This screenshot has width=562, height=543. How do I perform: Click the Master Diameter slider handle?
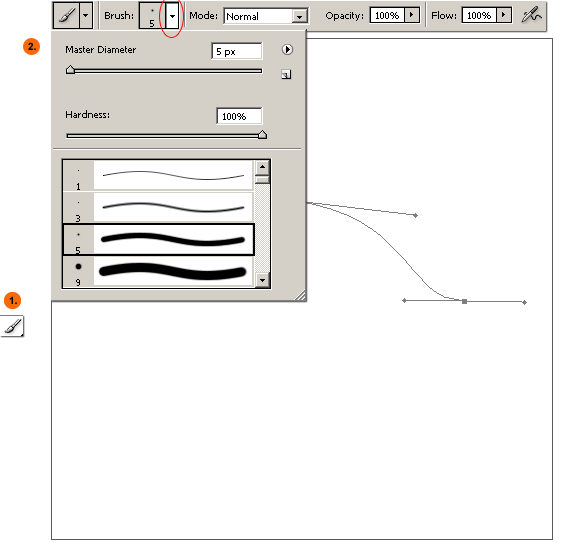click(x=70, y=70)
